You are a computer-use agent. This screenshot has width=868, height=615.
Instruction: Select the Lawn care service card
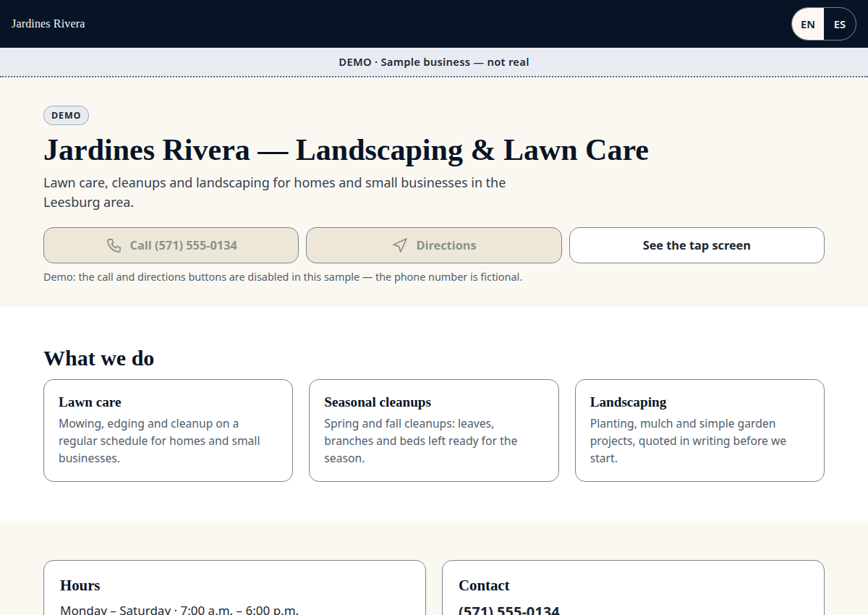[x=168, y=430]
